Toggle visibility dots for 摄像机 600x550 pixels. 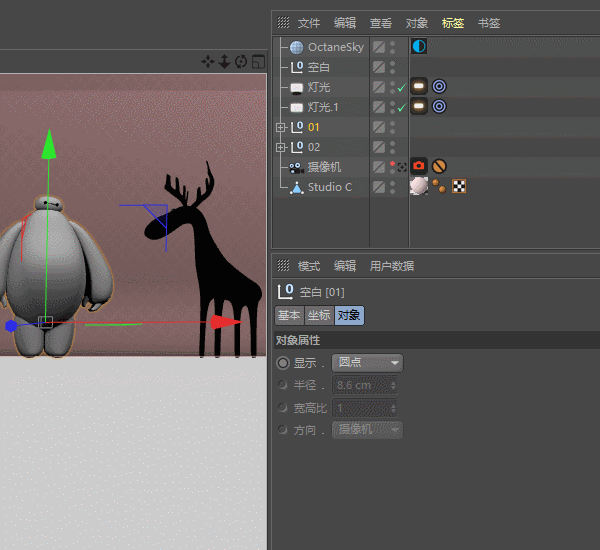[x=392, y=167]
